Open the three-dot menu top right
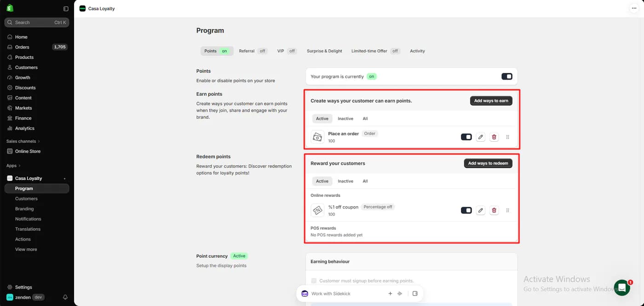This screenshot has width=644, height=306. [x=634, y=8]
